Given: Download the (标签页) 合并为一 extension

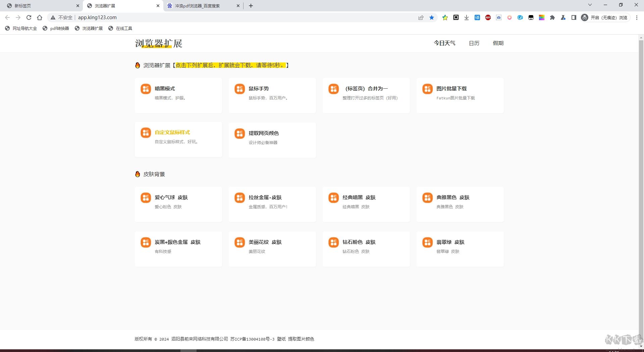Looking at the screenshot, I should coord(366,95).
